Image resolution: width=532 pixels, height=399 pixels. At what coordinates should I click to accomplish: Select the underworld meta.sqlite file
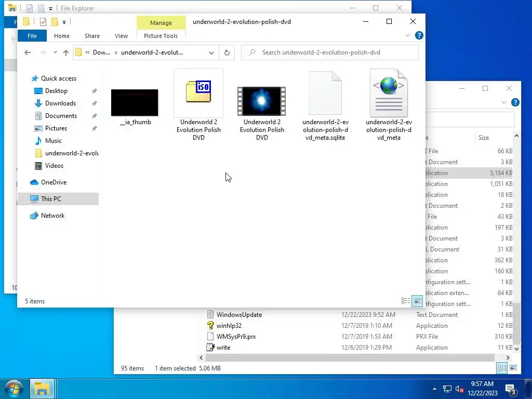(325, 105)
